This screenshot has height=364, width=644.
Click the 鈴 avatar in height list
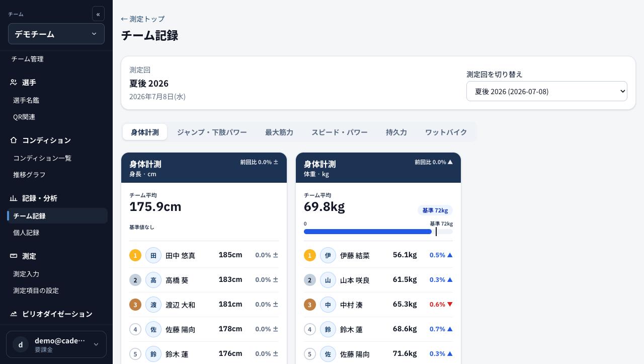click(x=153, y=354)
